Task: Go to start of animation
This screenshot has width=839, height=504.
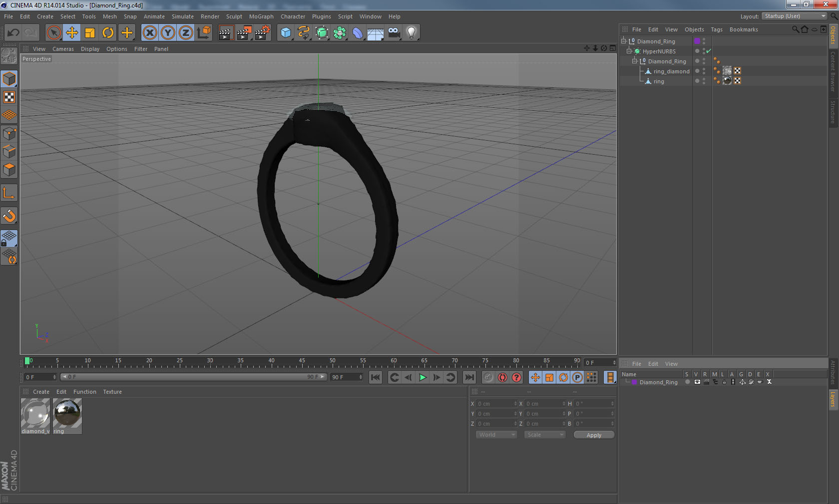Action: click(376, 377)
